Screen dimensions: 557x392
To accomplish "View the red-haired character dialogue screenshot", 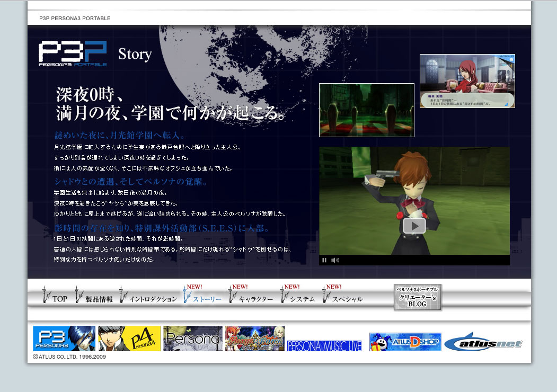I will pyautogui.click(x=467, y=81).
